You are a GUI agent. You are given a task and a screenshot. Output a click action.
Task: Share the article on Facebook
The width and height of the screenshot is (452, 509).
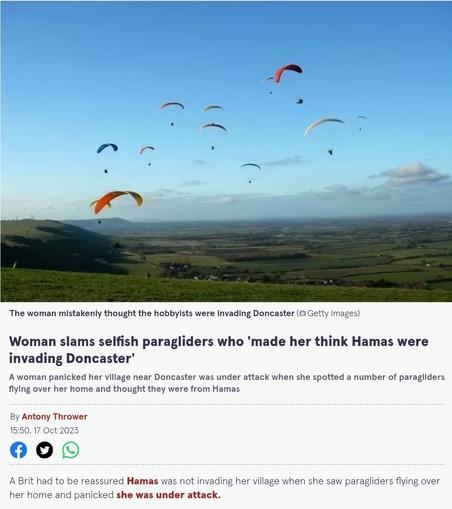tap(18, 450)
